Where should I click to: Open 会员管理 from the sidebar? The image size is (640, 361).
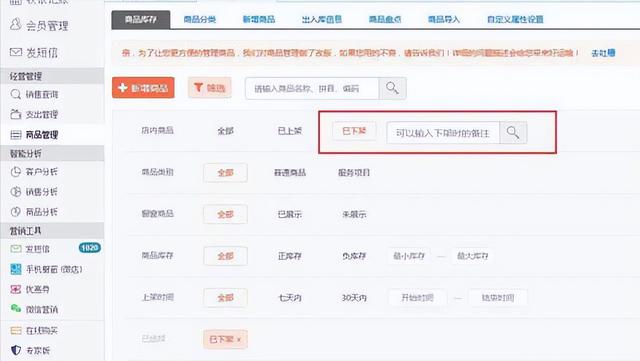[x=39, y=26]
